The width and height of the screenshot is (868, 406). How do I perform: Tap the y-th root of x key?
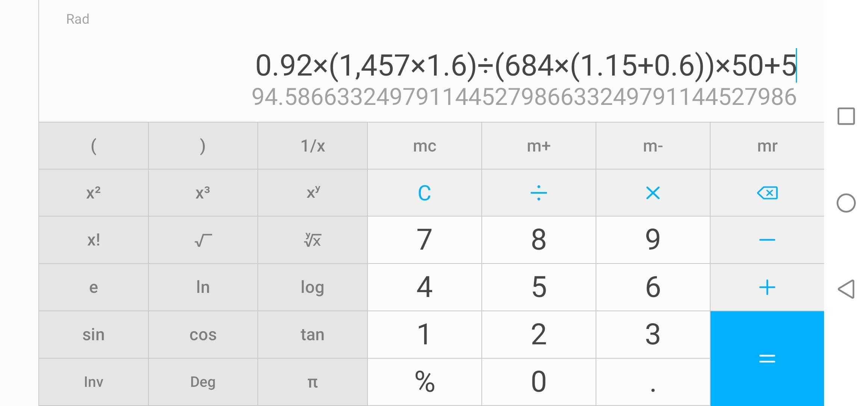[x=312, y=240]
